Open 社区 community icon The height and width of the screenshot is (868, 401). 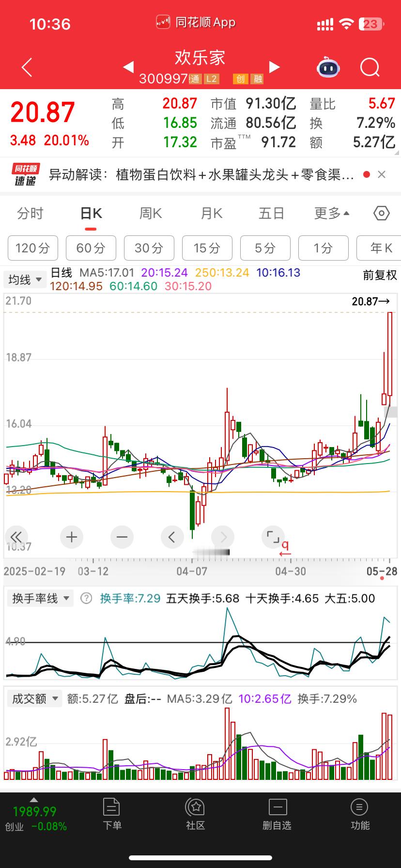195,814
